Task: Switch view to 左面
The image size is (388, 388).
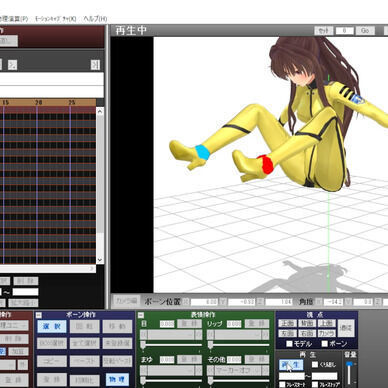Action: pos(287,333)
